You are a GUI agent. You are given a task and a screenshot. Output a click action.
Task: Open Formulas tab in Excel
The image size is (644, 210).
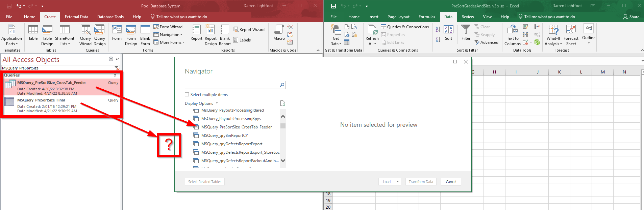click(427, 17)
